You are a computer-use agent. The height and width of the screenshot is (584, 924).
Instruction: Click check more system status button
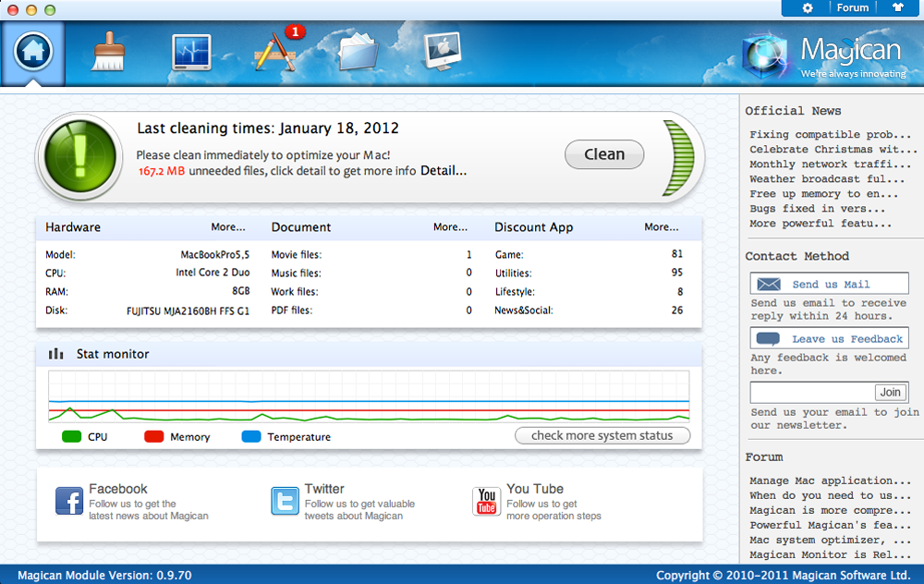(602, 435)
